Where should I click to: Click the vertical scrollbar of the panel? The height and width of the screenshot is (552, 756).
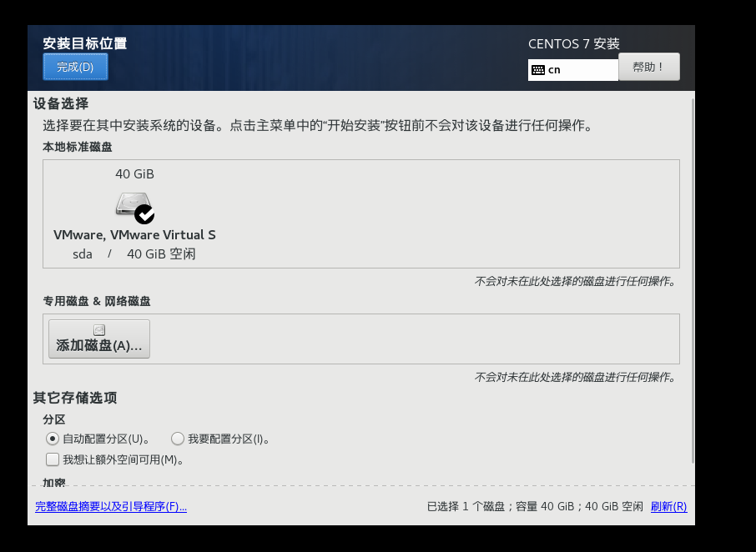point(693,281)
